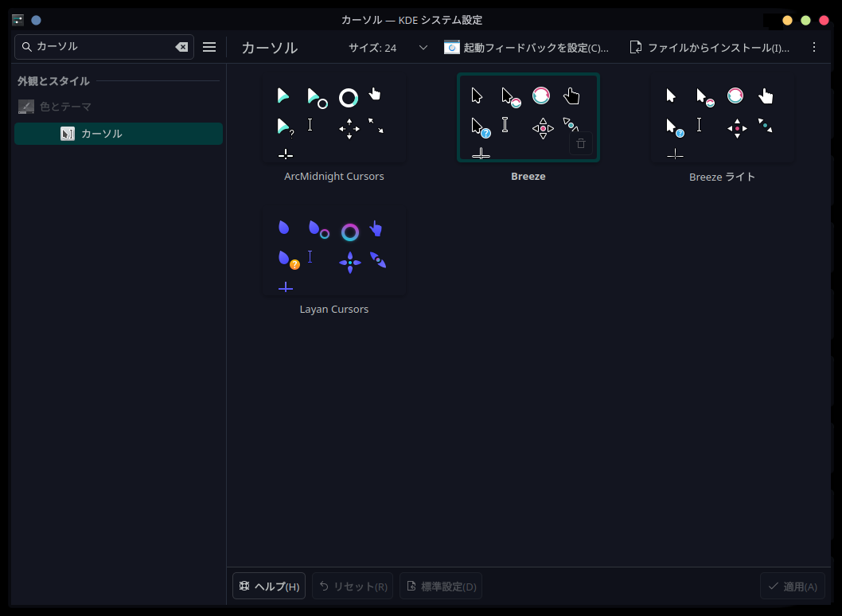This screenshot has height=616, width=842.
Task: Select 色とテーマ in the sidebar
Action: (119, 107)
